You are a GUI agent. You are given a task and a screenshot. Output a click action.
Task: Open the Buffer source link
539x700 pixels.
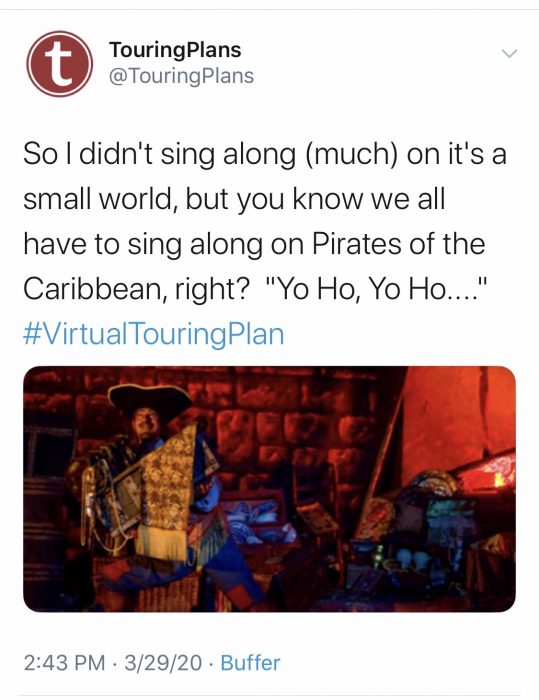250,663
